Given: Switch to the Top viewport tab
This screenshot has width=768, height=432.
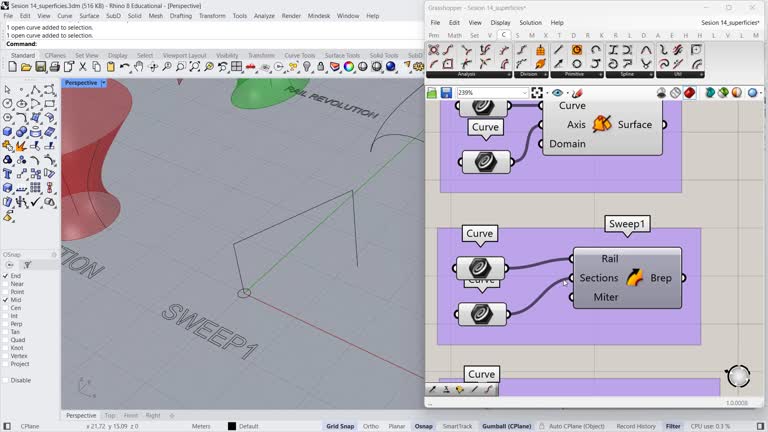Looking at the screenshot, I should click(x=110, y=415).
